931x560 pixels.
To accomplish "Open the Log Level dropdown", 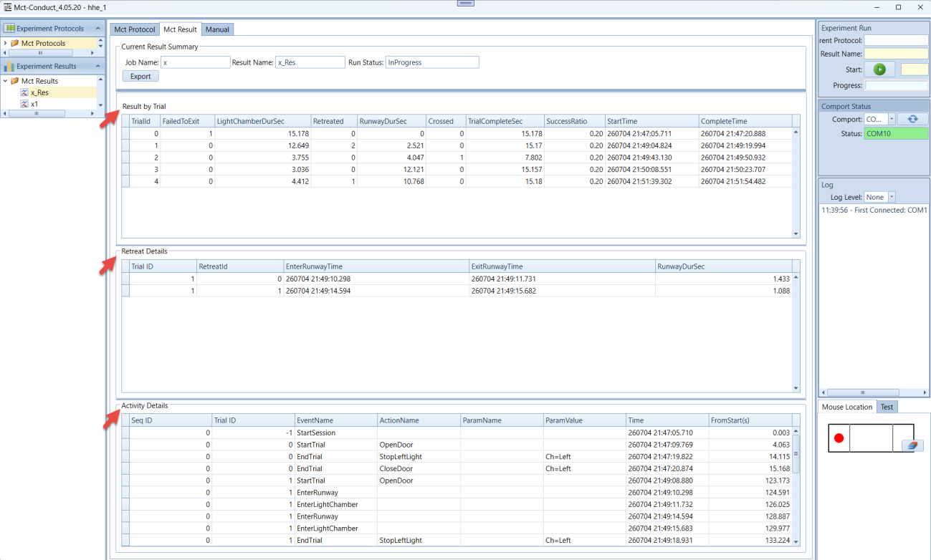I will coord(892,197).
